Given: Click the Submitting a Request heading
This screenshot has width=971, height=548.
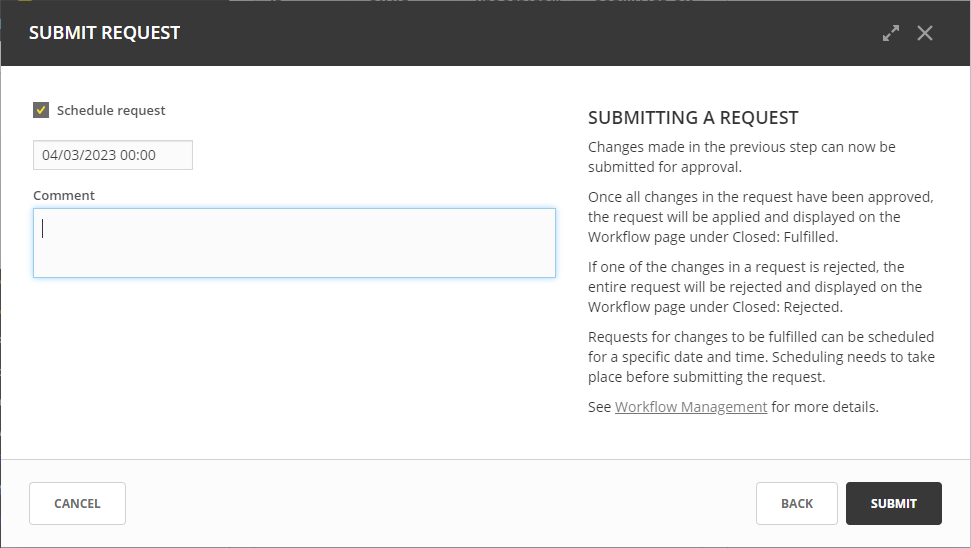Looking at the screenshot, I should pyautogui.click(x=693, y=118).
